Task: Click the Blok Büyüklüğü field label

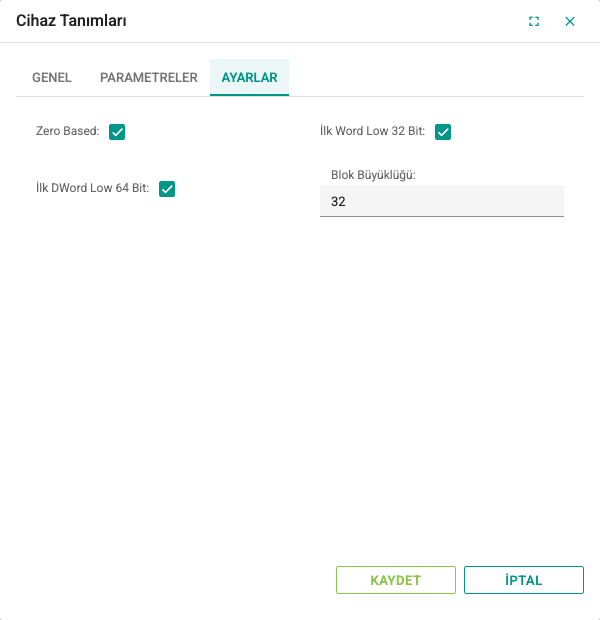Action: [x=373, y=175]
